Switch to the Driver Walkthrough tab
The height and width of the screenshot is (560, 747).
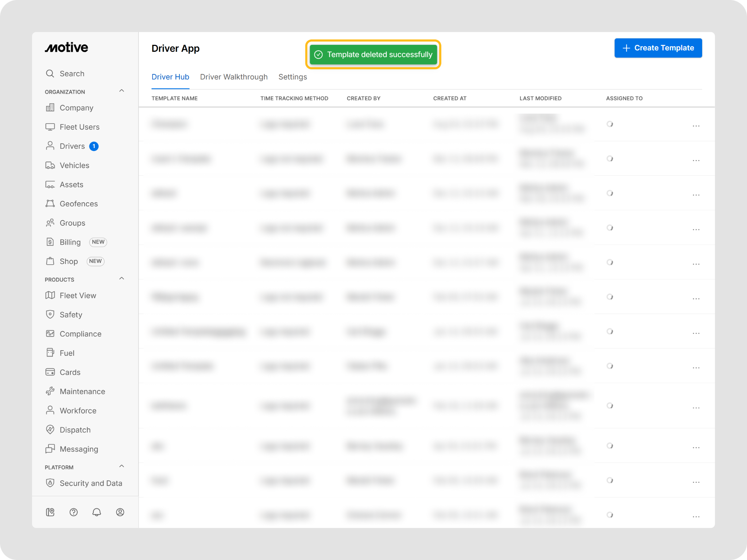[x=234, y=77]
